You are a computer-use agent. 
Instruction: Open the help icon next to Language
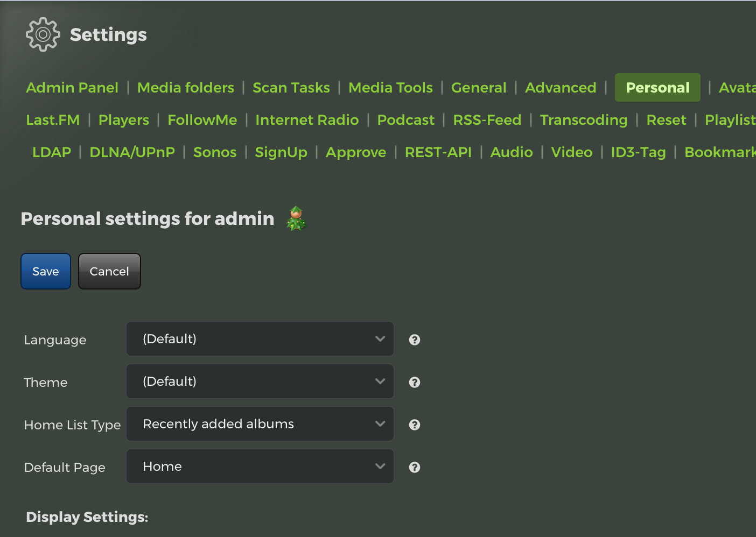(415, 340)
